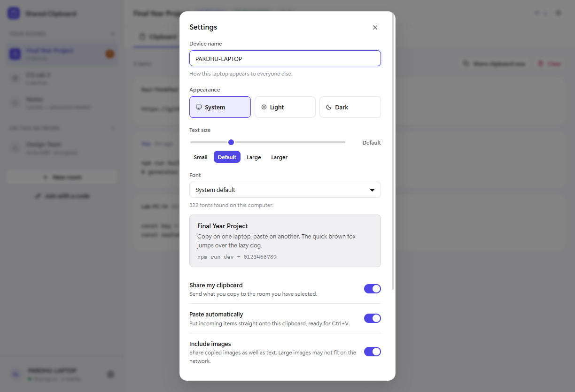Disable Paste automatically switch
Viewport: 575px width, 392px height.
click(373, 318)
